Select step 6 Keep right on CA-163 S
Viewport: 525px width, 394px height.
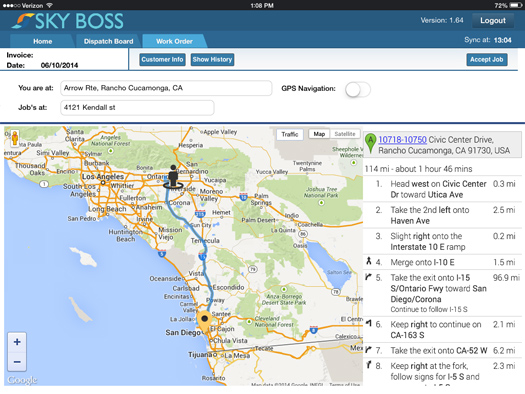[x=442, y=330]
